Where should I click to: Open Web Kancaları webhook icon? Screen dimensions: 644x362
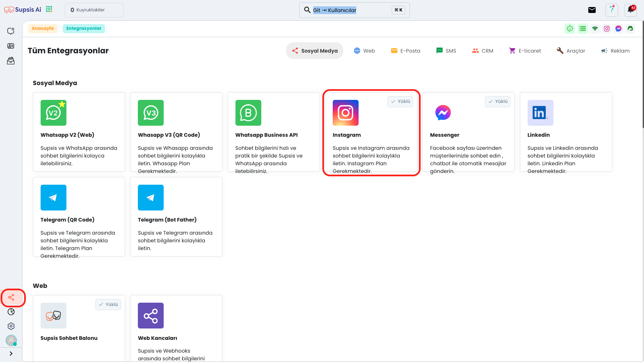(x=151, y=315)
